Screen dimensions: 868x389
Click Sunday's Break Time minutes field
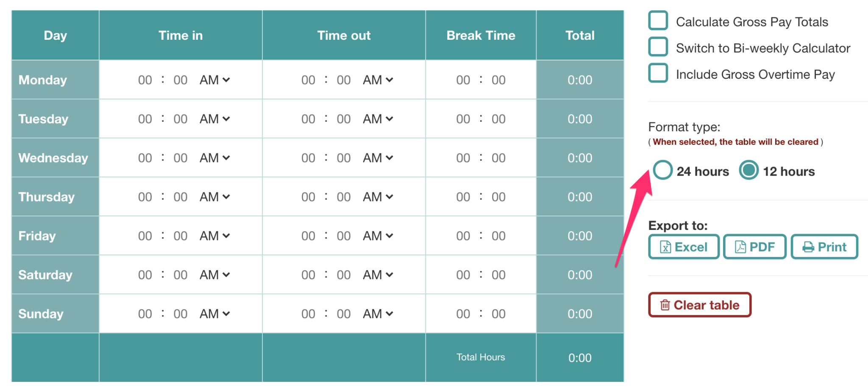(x=498, y=313)
